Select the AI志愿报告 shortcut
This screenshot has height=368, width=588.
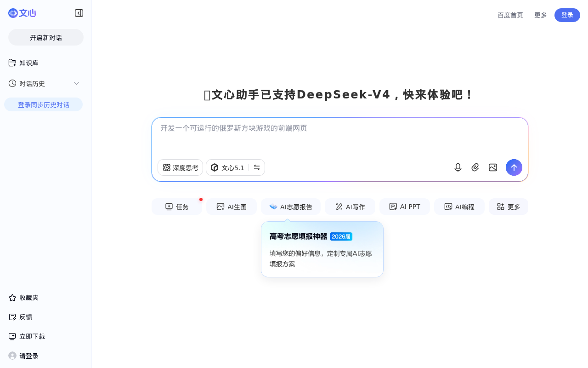point(291,207)
